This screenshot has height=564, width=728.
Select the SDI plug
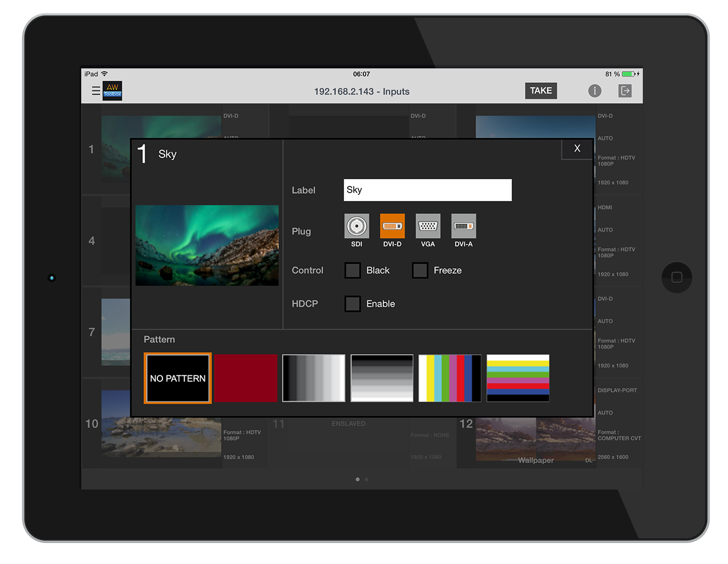tap(357, 226)
